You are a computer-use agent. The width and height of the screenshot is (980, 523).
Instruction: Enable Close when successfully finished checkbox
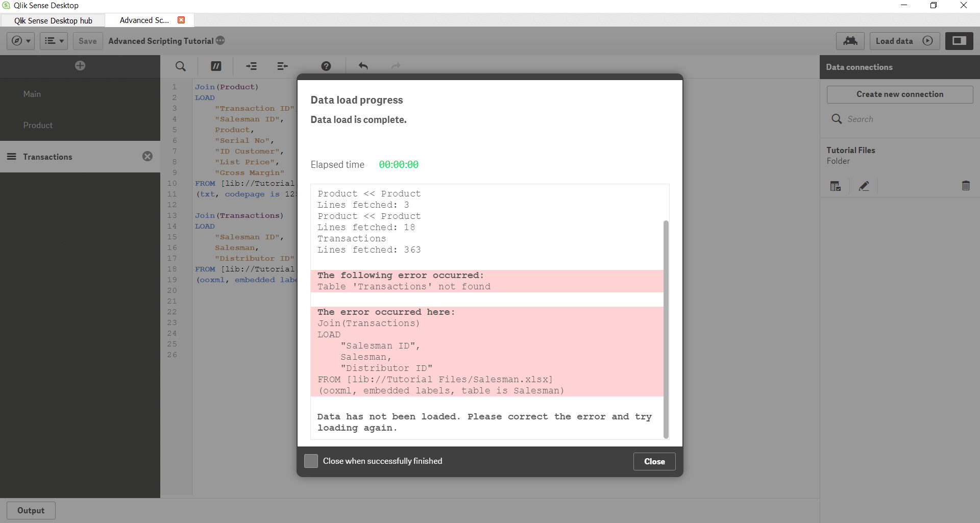click(311, 461)
